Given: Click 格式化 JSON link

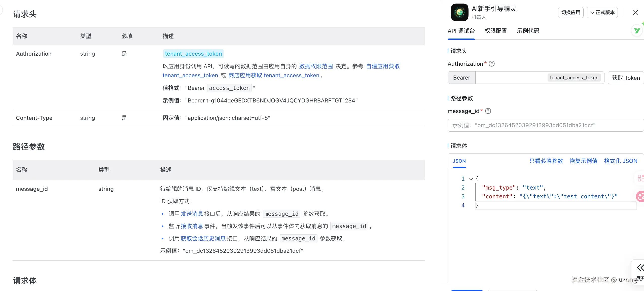Looking at the screenshot, I should click(621, 161).
